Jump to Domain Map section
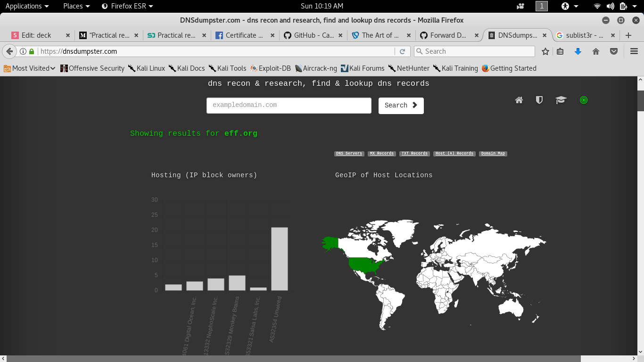This screenshot has width=644, height=362. tap(493, 154)
